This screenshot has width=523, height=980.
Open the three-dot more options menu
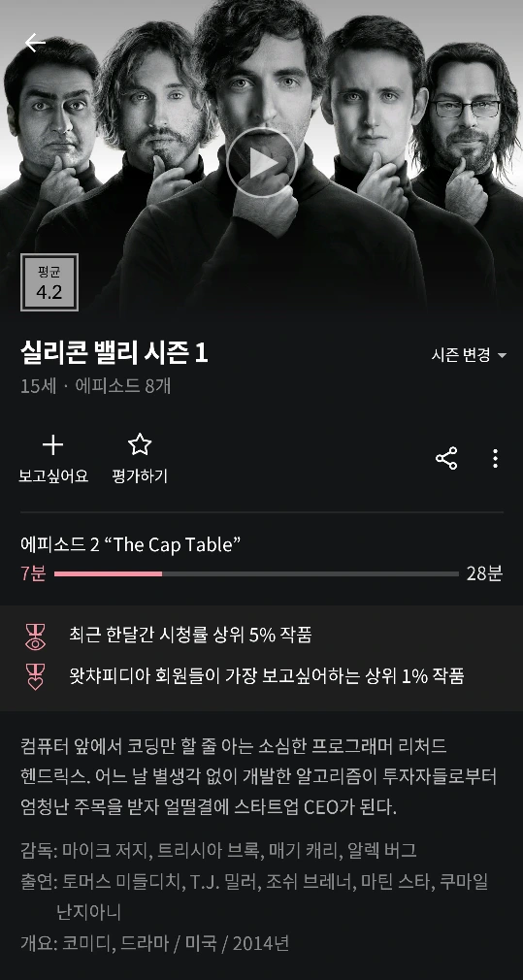coord(495,458)
